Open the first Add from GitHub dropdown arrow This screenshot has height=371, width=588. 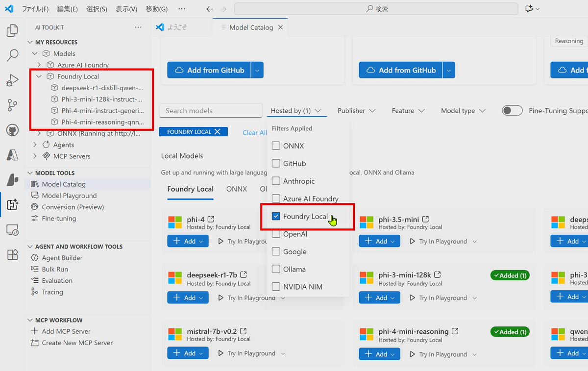(x=257, y=70)
